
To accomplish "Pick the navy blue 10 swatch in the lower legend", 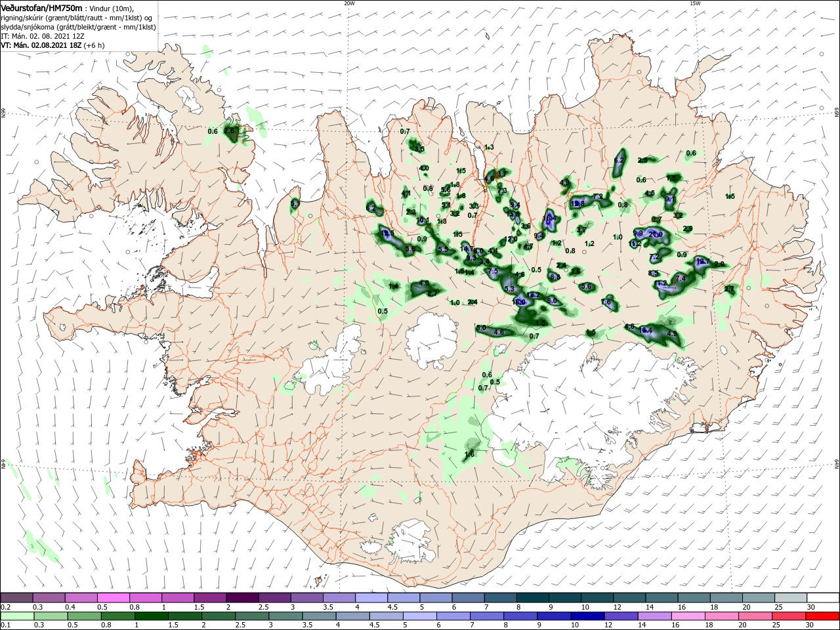I will (x=588, y=616).
